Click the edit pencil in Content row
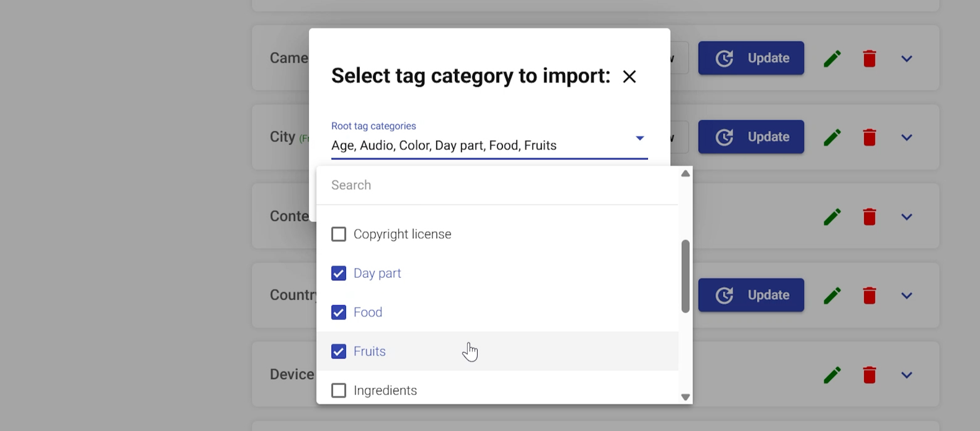Image resolution: width=980 pixels, height=431 pixels. pos(832,217)
